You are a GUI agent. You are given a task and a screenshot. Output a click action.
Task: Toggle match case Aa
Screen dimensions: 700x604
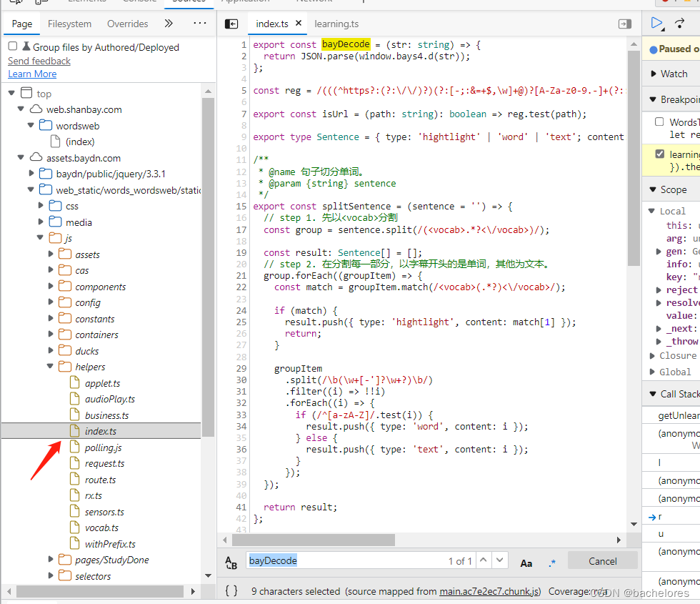pyautogui.click(x=526, y=563)
